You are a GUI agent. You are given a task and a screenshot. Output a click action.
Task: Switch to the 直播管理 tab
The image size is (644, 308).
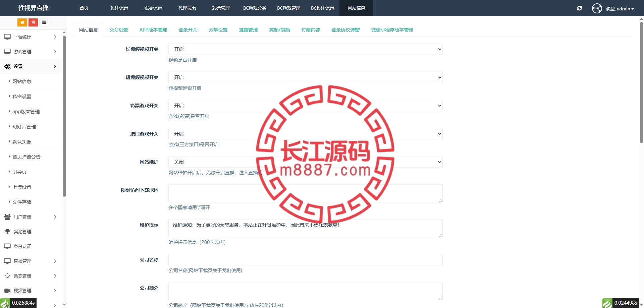[248, 30]
